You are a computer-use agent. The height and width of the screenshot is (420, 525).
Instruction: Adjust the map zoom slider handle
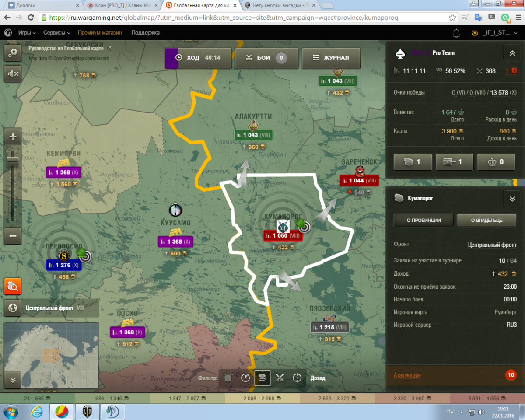click(x=13, y=161)
